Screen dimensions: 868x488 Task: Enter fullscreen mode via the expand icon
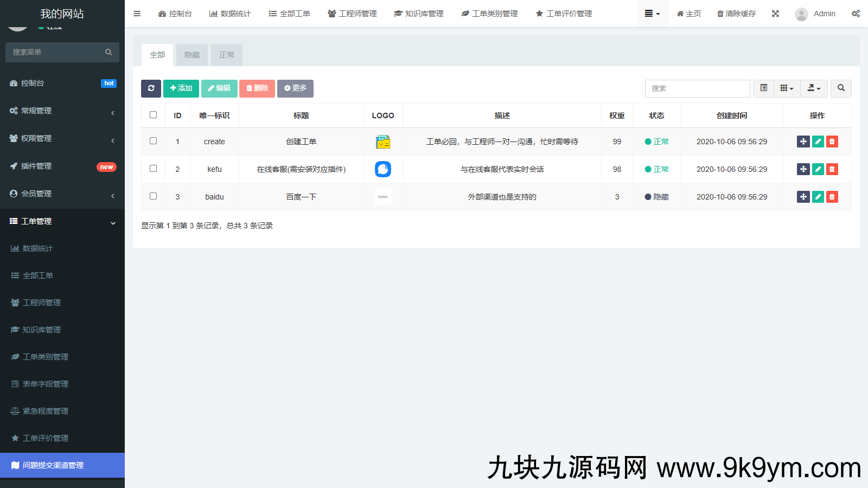coord(775,14)
